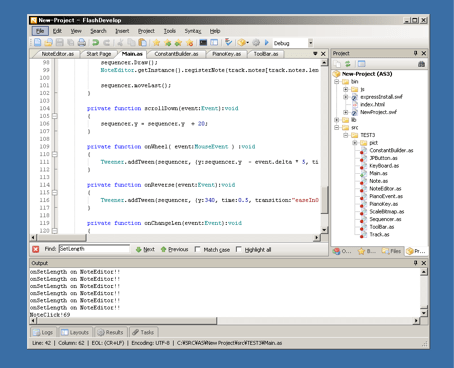Expand the js folder node
The height and width of the screenshot is (368, 454).
(346, 89)
